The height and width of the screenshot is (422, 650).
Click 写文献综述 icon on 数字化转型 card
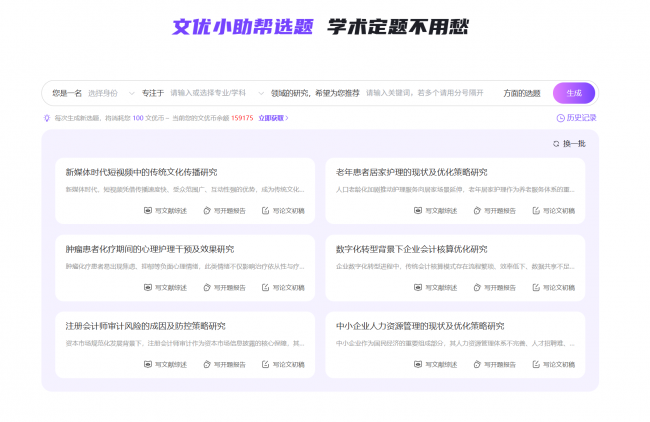pyautogui.click(x=418, y=287)
